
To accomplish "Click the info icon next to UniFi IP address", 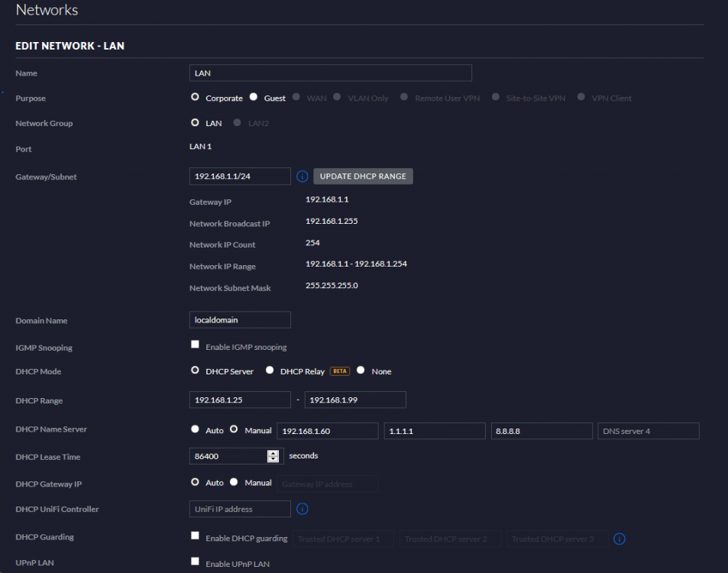I will click(x=303, y=509).
